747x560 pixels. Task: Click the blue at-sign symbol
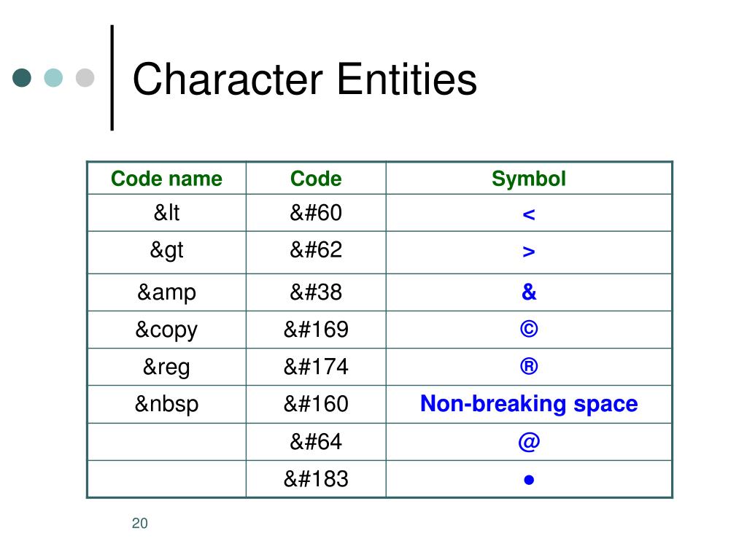coord(529,442)
